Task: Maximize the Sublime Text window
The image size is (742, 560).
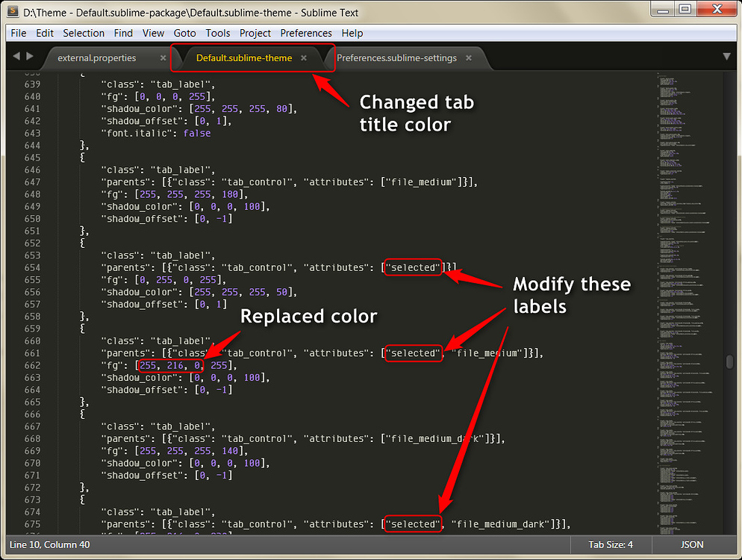Action: (x=685, y=10)
